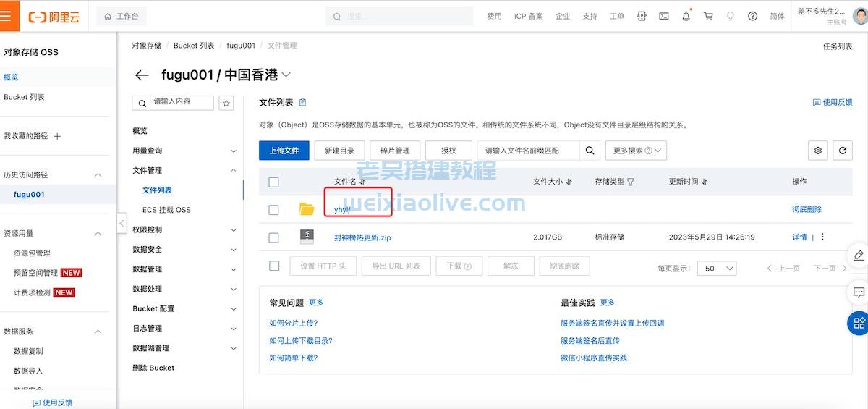Click 授权 button
This screenshot has width=868, height=409.
(448, 151)
